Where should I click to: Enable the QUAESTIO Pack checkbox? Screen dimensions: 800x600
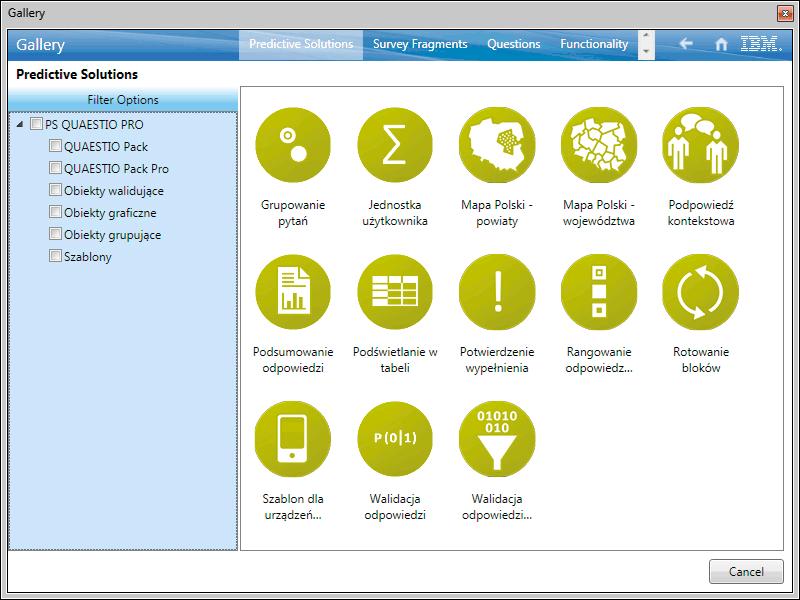55,146
